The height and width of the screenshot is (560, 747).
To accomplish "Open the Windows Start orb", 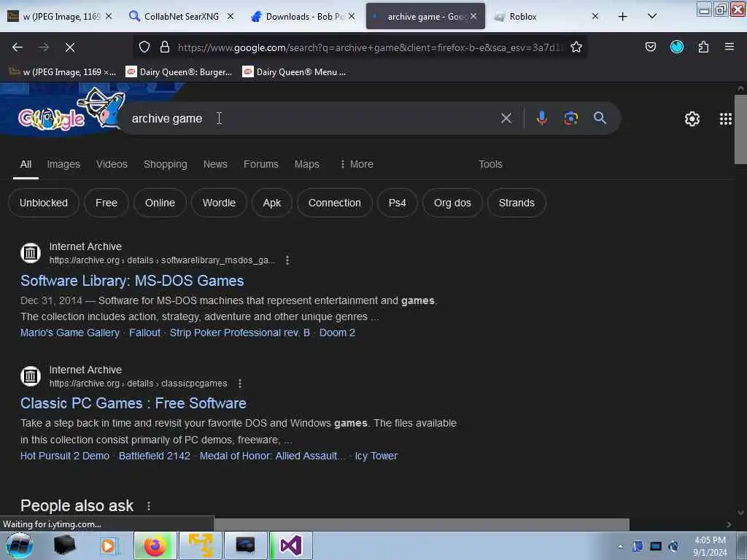I will pyautogui.click(x=19, y=545).
